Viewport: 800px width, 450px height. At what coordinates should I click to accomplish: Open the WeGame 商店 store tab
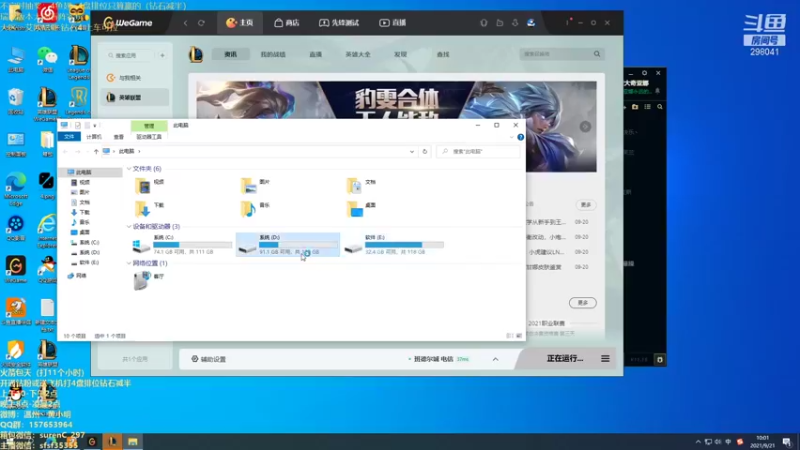[x=286, y=22]
